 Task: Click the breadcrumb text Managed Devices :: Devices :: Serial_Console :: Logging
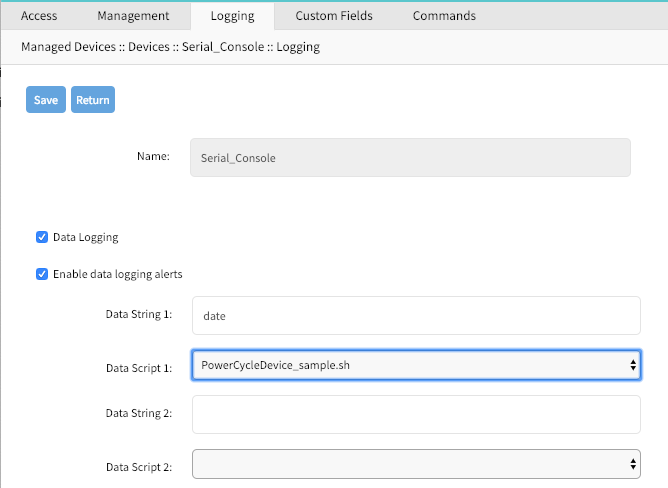(x=170, y=47)
